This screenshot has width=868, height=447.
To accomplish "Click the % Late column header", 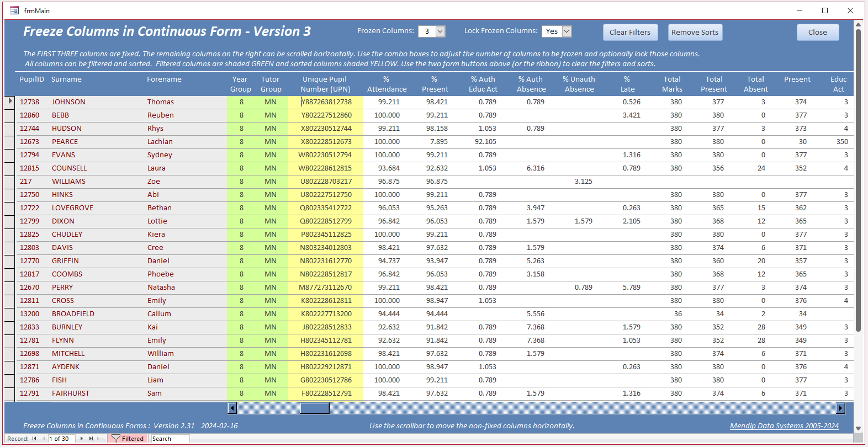I will coord(627,84).
